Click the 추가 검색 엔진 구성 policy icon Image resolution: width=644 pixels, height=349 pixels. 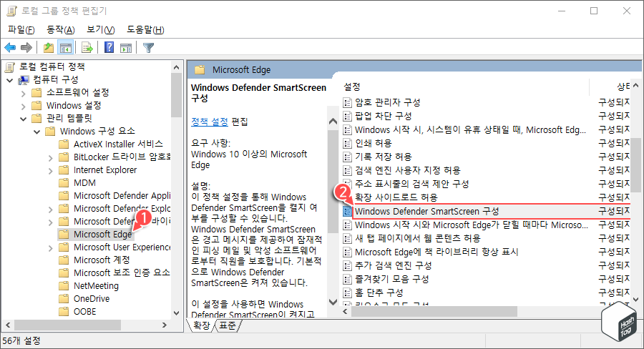tap(348, 265)
